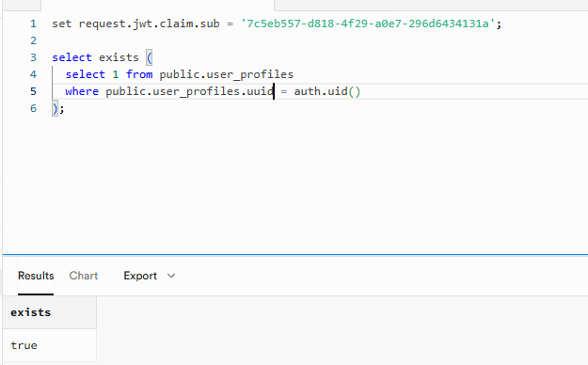Click line number 3 in the gutter
This screenshot has height=365, width=588.
pos(33,57)
